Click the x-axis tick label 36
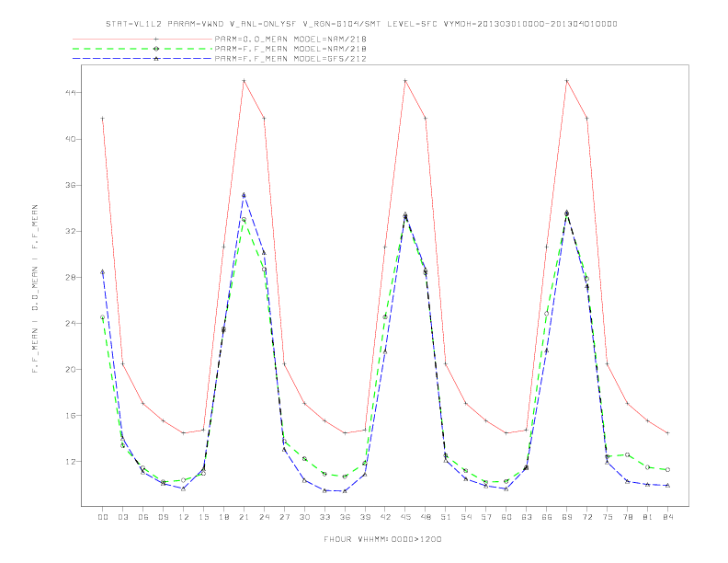This screenshot has width=728, height=563. tap(345, 517)
